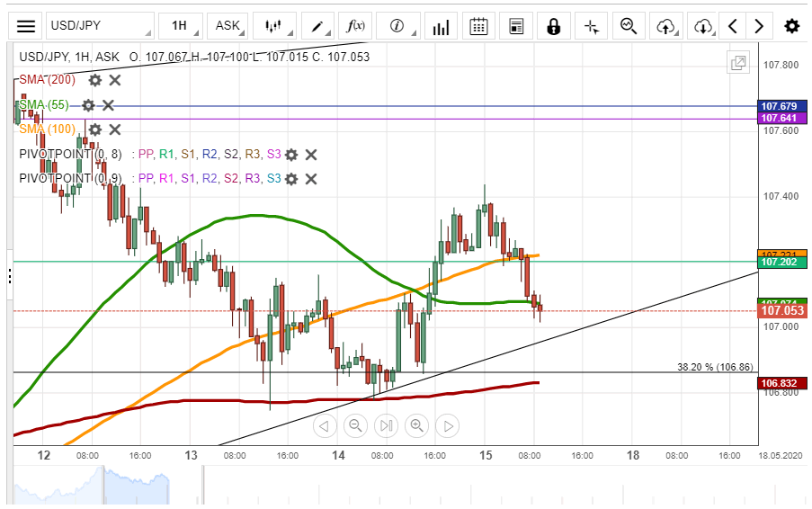Open the f(x) indicators menu
Screen dimensions: 812x509
[355, 26]
